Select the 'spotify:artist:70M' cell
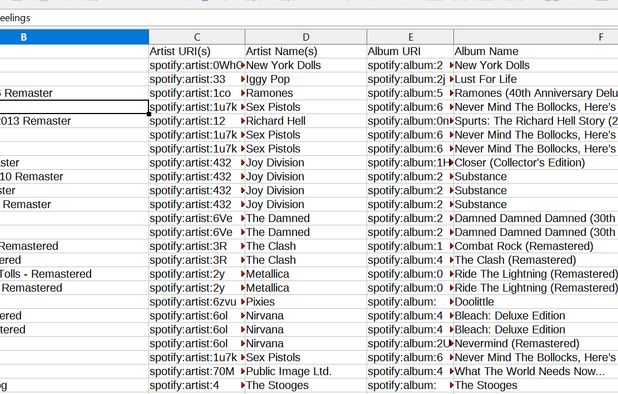This screenshot has height=394, width=618. [197, 372]
